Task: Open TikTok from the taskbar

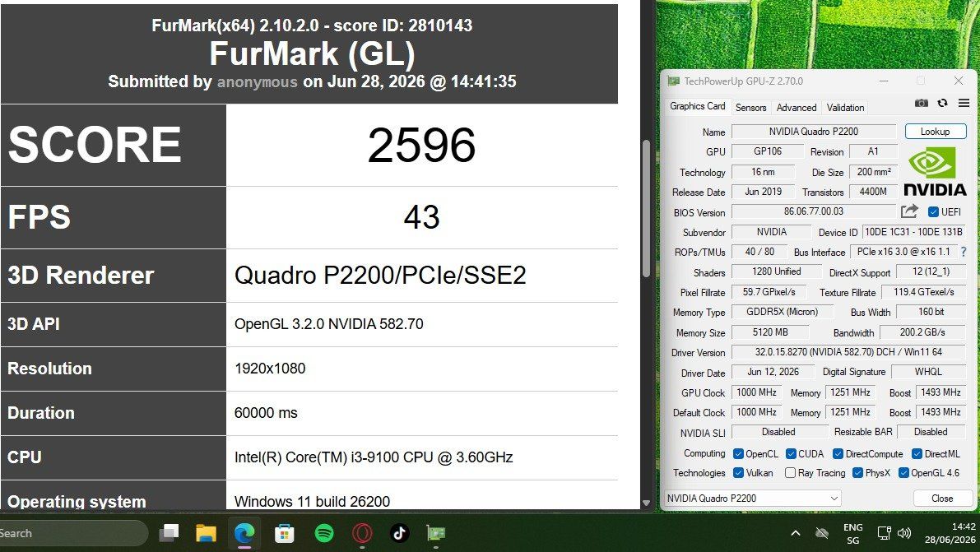Action: pos(399,533)
